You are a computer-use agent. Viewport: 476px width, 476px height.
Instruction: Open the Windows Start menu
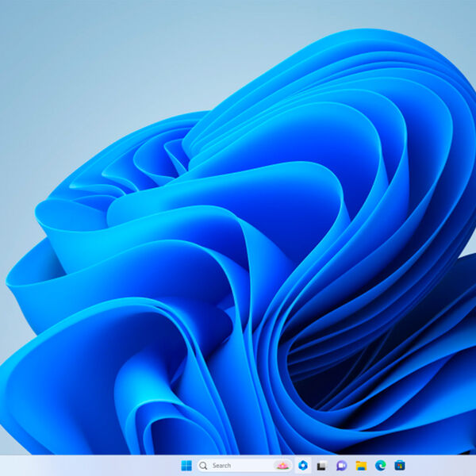(x=186, y=466)
